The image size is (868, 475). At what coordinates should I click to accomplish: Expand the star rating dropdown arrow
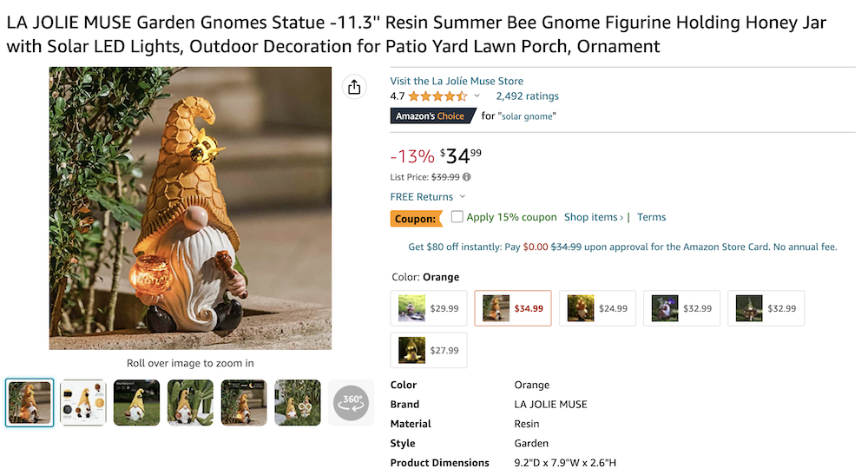[477, 96]
